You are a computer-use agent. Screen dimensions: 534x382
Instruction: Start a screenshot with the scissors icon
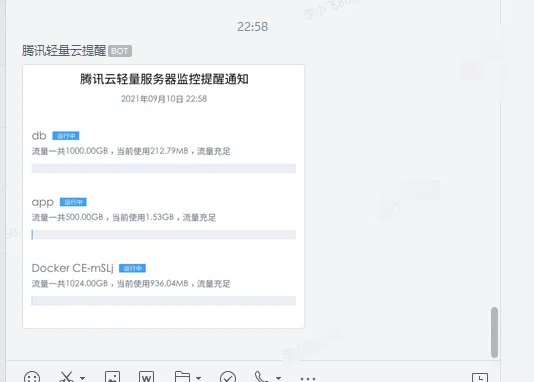(x=66, y=378)
